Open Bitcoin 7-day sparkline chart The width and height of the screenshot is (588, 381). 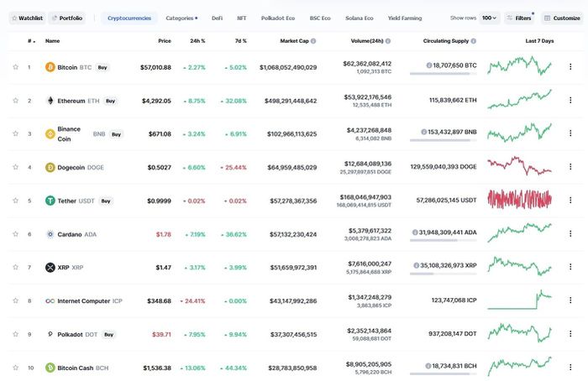(519, 66)
